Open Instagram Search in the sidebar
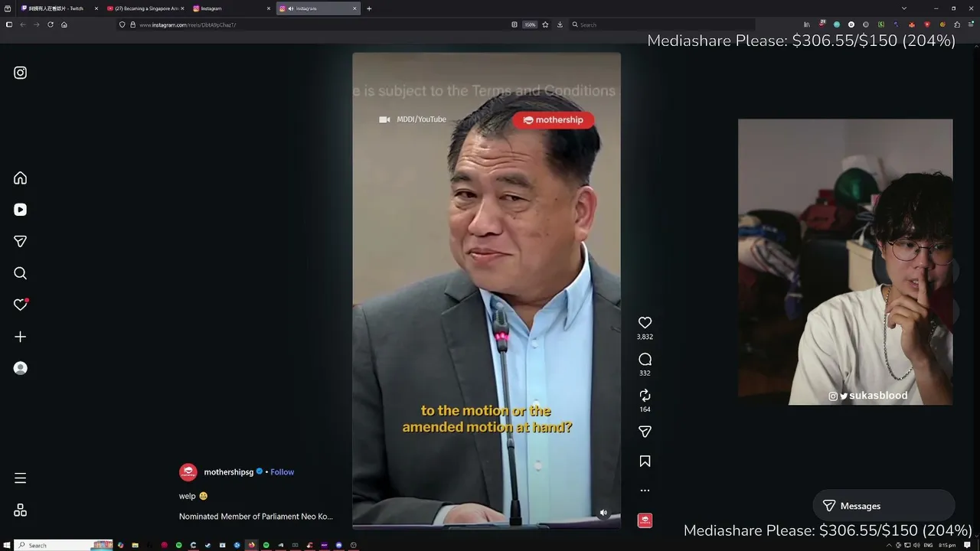This screenshot has height=551, width=980. (x=21, y=273)
